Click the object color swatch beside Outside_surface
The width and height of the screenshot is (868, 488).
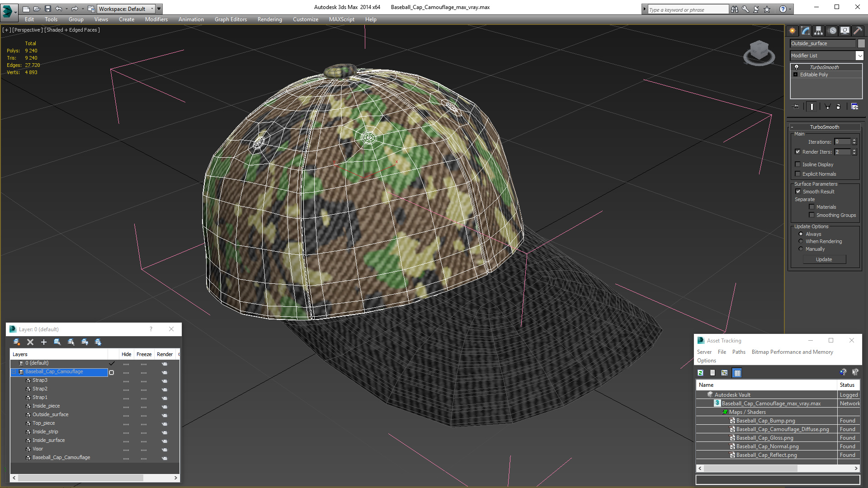pyautogui.click(x=861, y=43)
